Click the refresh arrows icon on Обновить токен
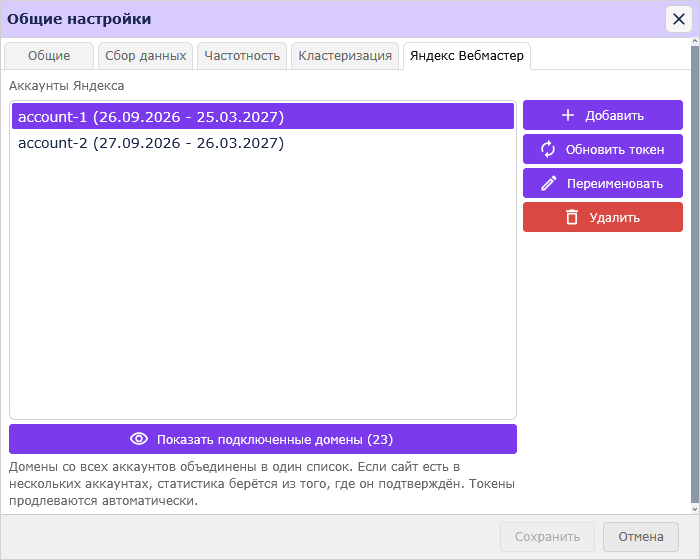 tap(548, 149)
